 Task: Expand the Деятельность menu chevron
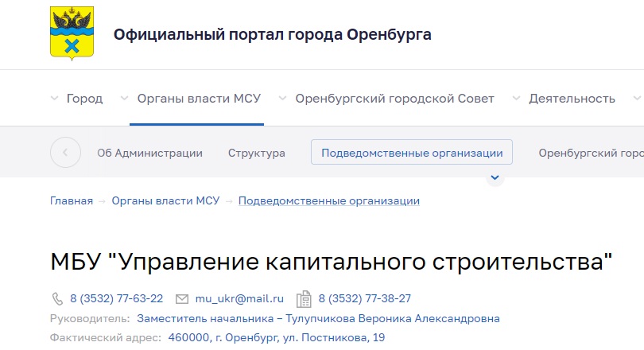pos(516,99)
